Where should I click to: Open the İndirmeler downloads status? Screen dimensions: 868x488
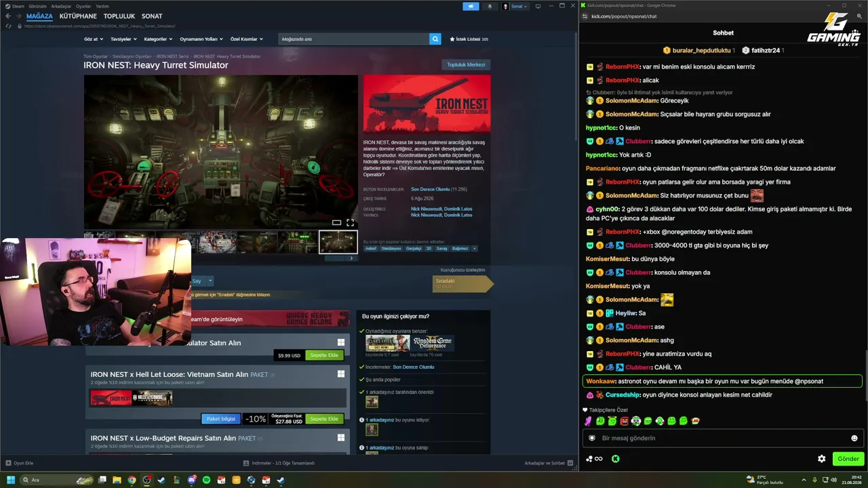click(x=279, y=463)
